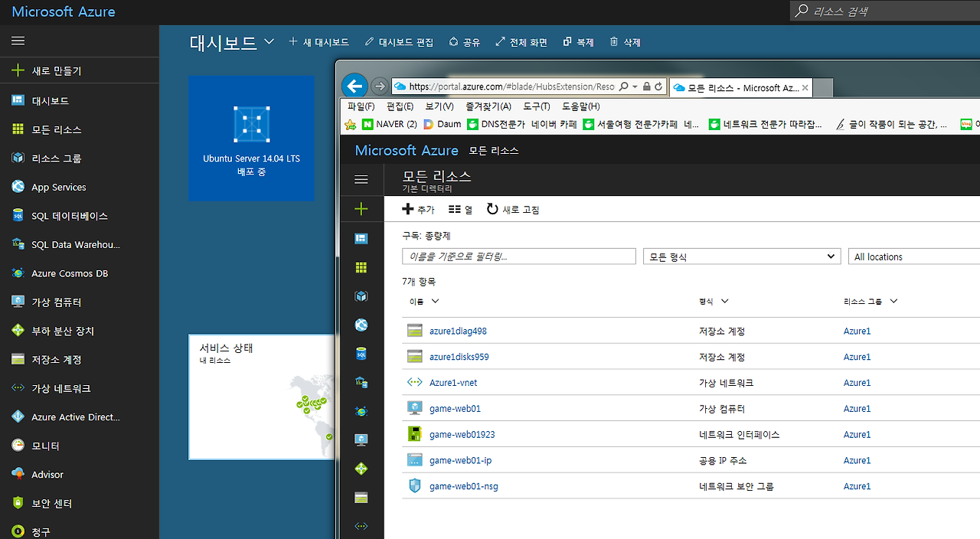Close the 모든 리소스 browser tab
This screenshot has height=539, width=980.
click(805, 88)
